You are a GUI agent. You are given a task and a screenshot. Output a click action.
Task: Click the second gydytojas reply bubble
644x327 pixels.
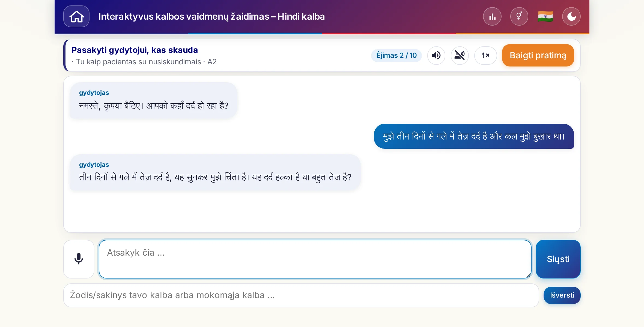[x=215, y=172]
